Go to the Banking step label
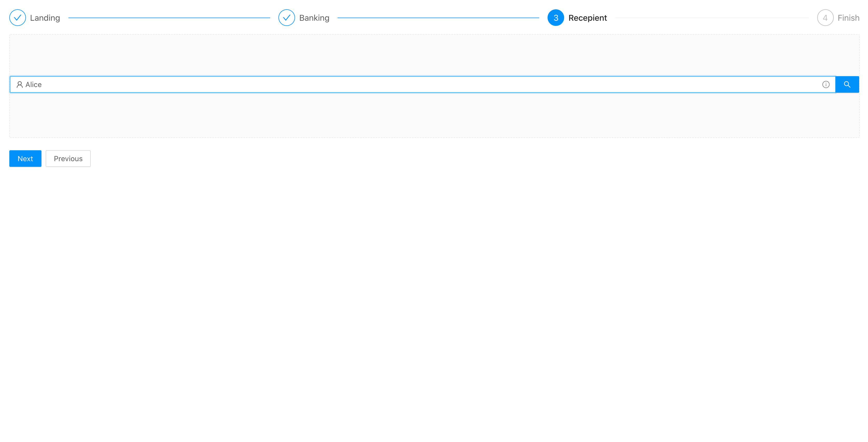Viewport: 868px width, 442px height. pyautogui.click(x=314, y=18)
